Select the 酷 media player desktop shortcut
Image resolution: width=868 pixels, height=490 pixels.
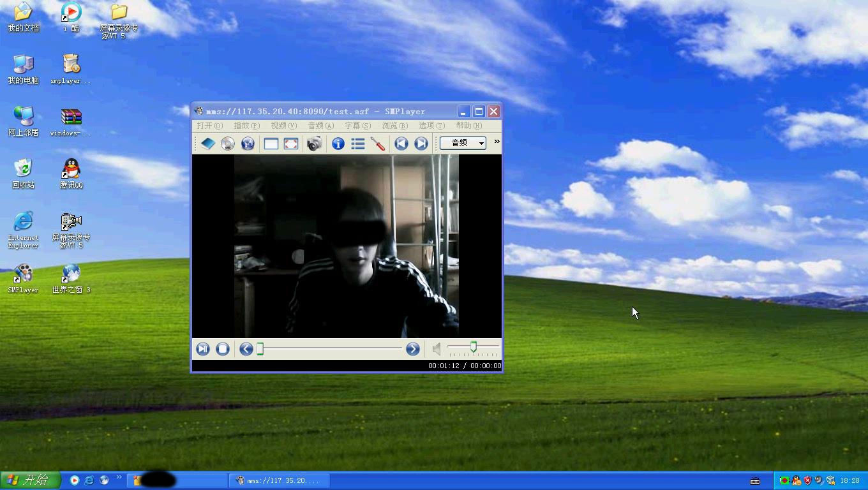click(71, 17)
